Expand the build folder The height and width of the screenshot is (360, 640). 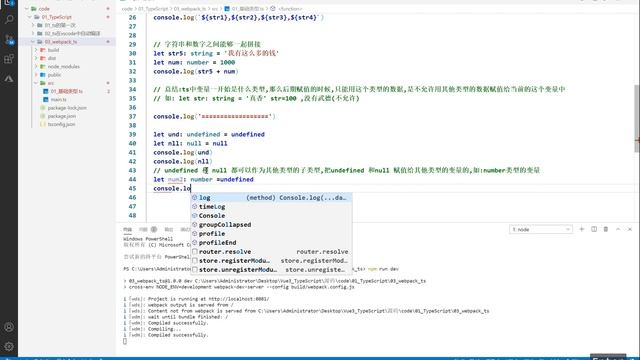coord(36,50)
